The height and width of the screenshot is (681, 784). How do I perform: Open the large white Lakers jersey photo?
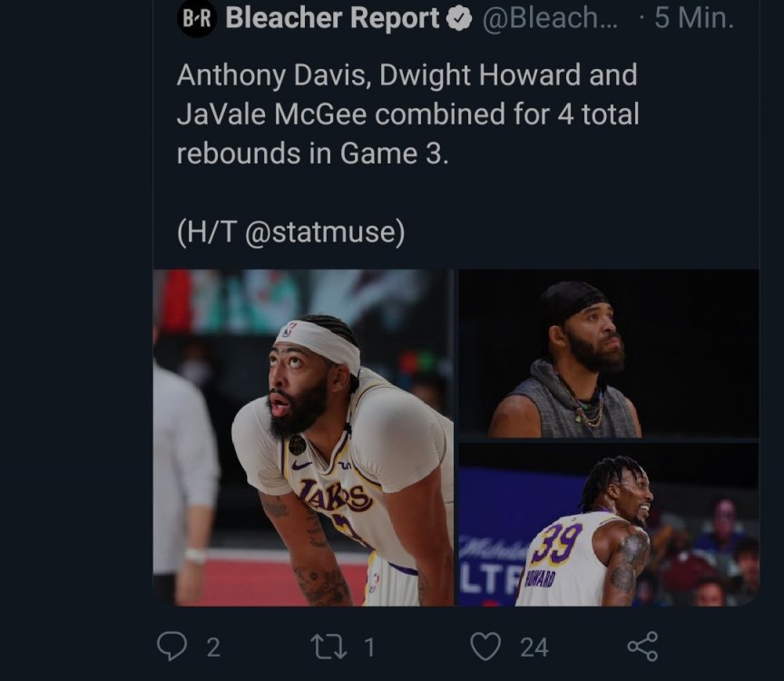click(x=303, y=438)
